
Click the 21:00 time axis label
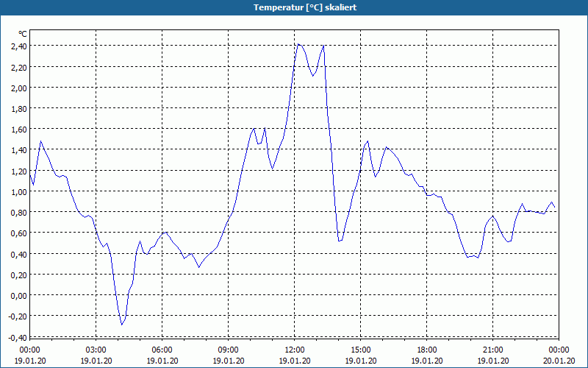point(492,350)
